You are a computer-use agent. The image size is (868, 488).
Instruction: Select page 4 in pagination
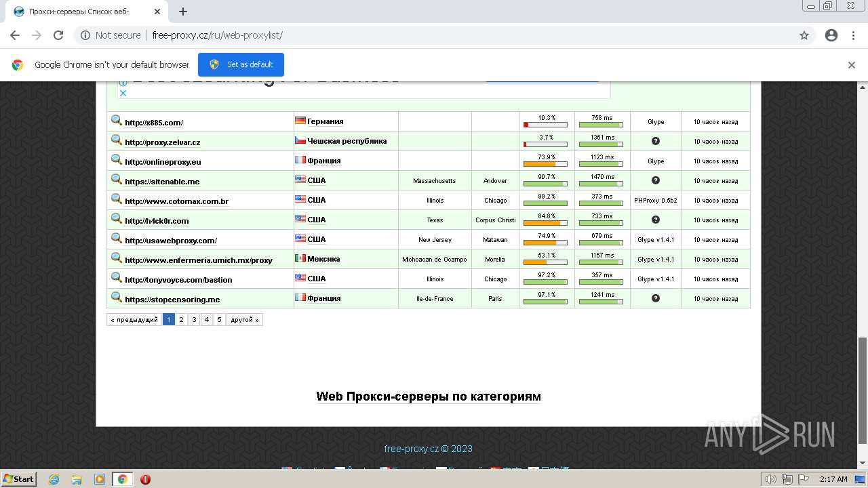pos(207,320)
